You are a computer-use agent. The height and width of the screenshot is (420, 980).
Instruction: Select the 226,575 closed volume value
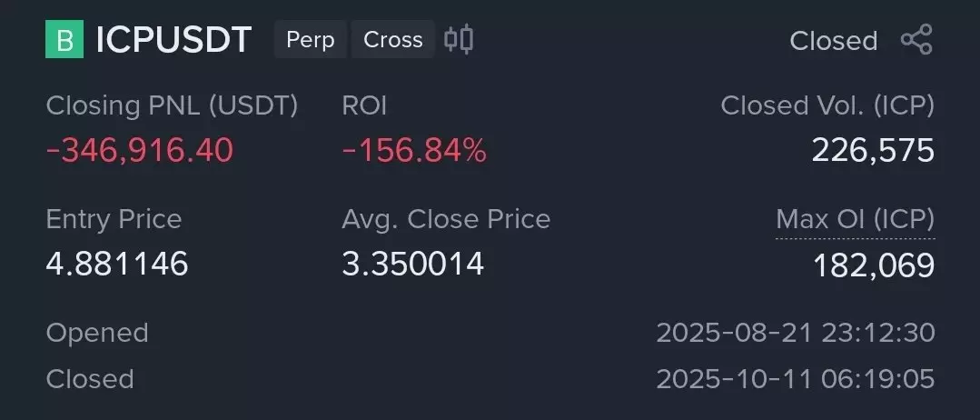(x=873, y=150)
